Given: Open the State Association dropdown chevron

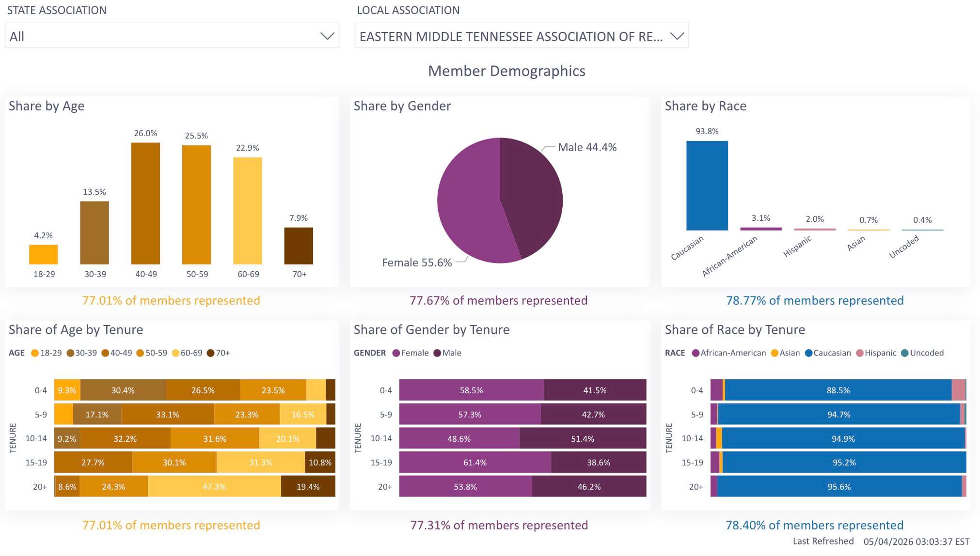Looking at the screenshot, I should click(x=327, y=36).
